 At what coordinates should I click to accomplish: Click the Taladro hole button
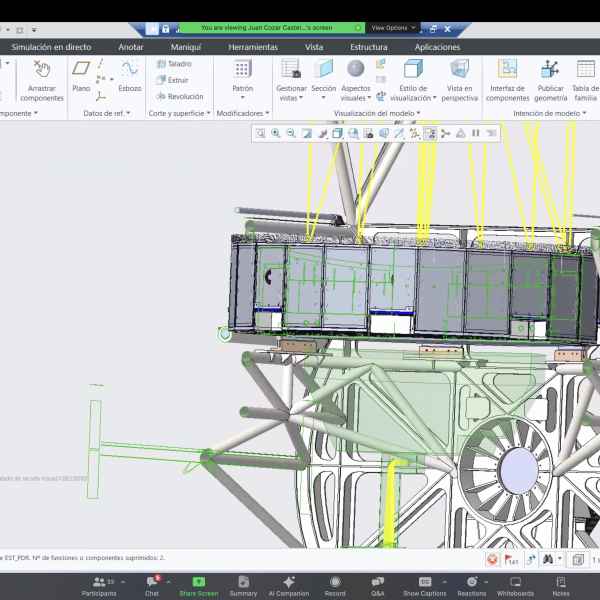[173, 63]
